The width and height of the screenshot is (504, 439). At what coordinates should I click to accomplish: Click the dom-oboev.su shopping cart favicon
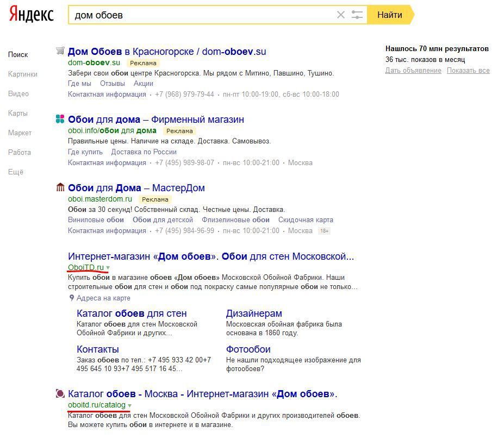(60, 51)
